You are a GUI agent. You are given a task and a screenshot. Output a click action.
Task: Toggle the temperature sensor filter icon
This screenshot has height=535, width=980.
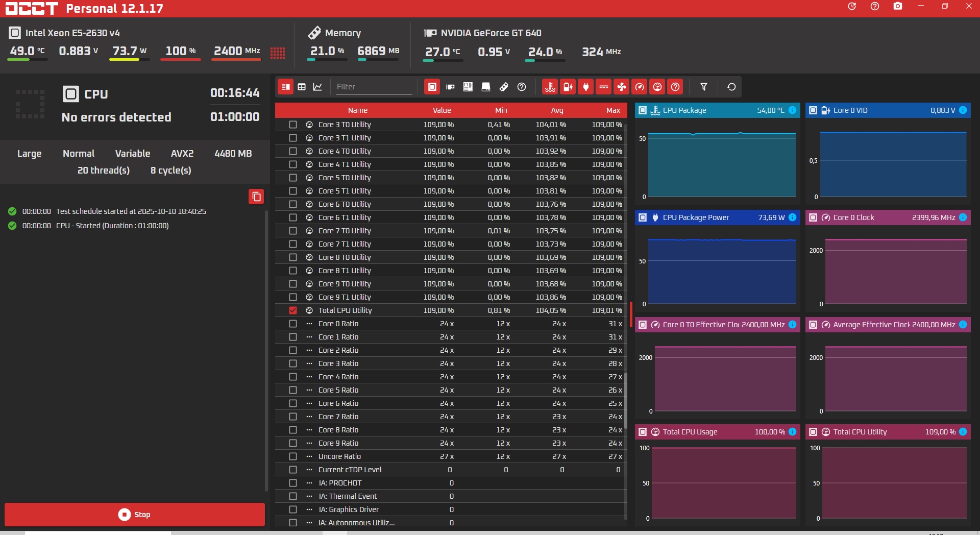(x=550, y=87)
